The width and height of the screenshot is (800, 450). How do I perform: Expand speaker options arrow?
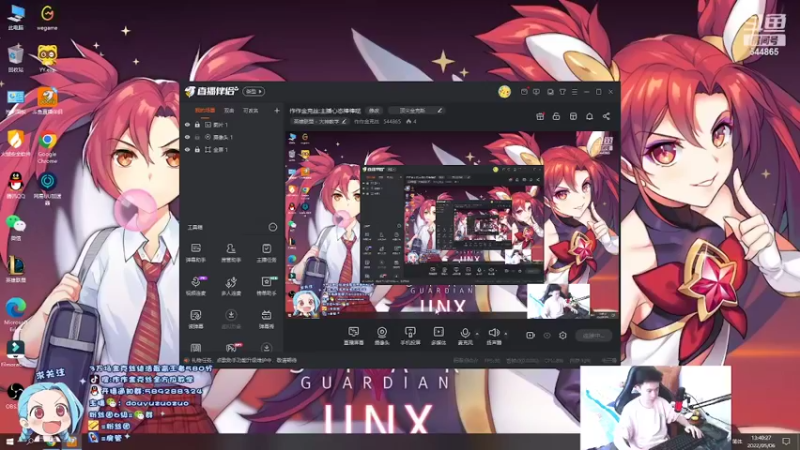pyautogui.click(x=506, y=334)
